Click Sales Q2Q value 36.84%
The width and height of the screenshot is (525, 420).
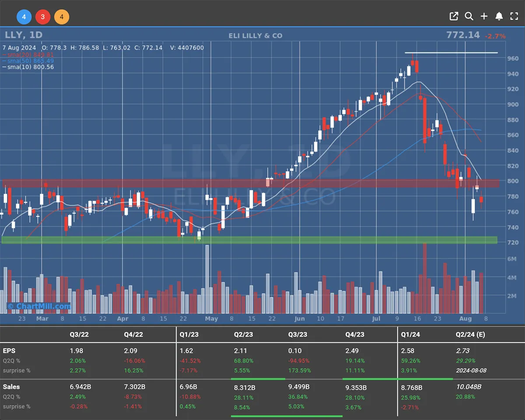(x=298, y=397)
